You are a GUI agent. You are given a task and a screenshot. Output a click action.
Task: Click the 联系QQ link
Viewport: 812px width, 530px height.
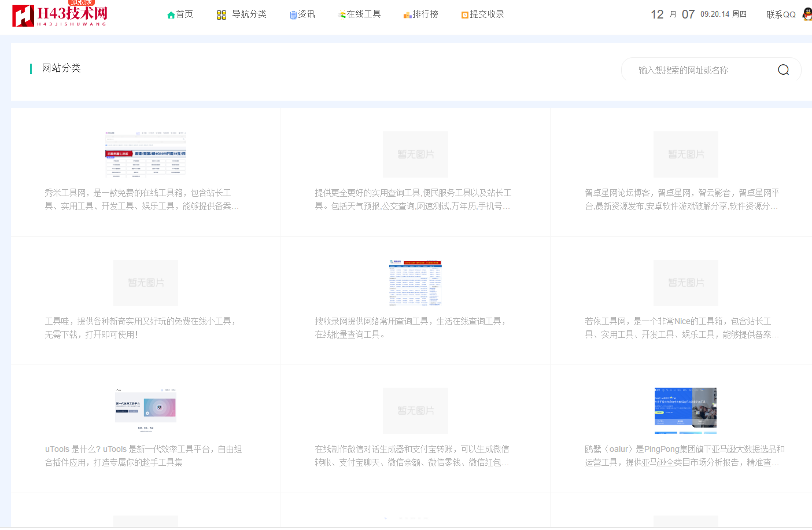[x=781, y=14]
